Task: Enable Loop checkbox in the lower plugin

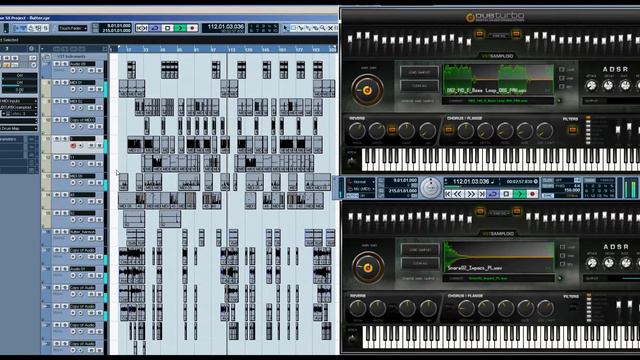Action: pos(562,247)
